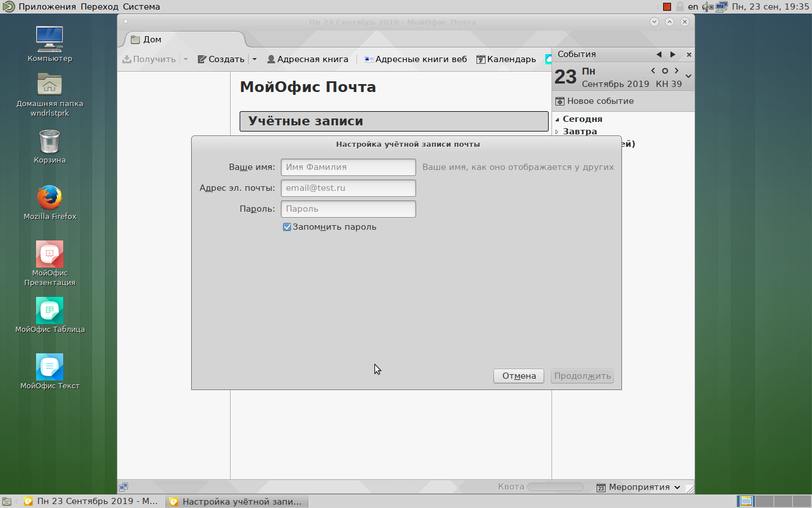812x508 pixels.
Task: Click the red square tray indicator
Action: [x=667, y=7]
